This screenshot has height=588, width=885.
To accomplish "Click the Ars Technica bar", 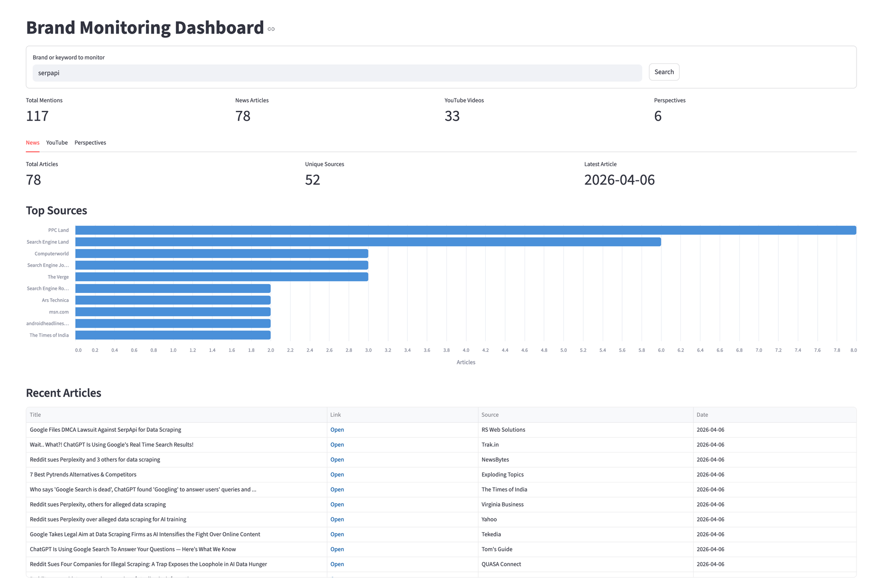I will click(173, 300).
